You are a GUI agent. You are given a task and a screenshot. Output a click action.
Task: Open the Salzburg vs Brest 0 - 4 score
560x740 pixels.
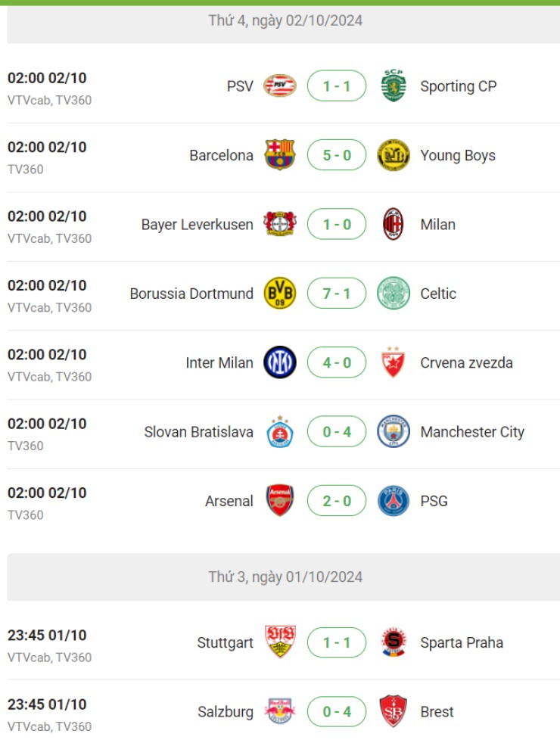pyautogui.click(x=337, y=711)
